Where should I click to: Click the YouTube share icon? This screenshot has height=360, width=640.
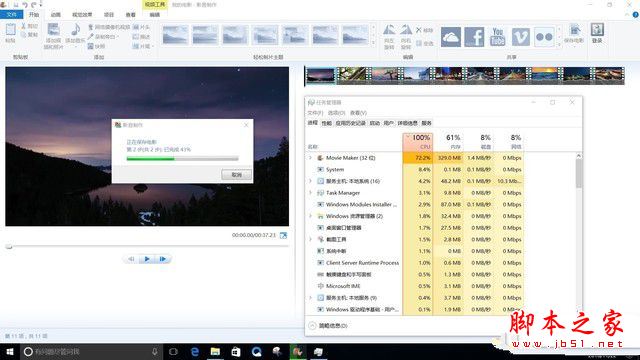click(498, 37)
